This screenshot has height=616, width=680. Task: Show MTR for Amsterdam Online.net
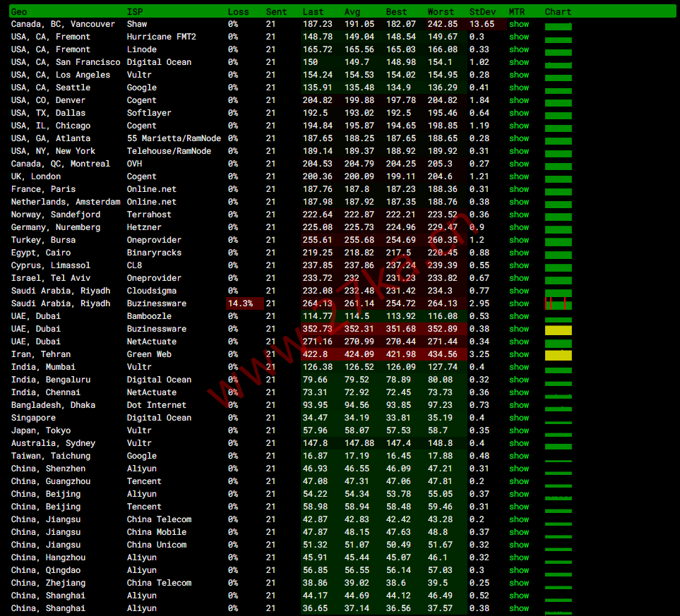(x=519, y=202)
